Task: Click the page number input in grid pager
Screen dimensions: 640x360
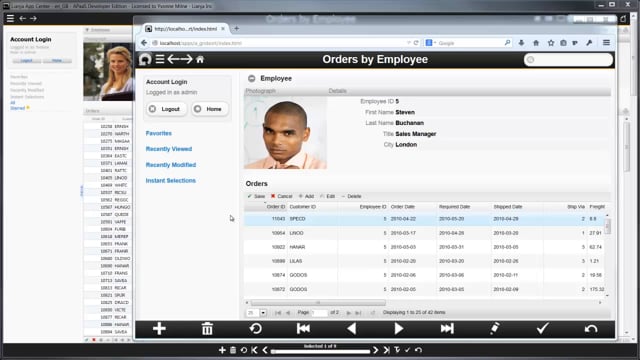Action: click(320, 313)
